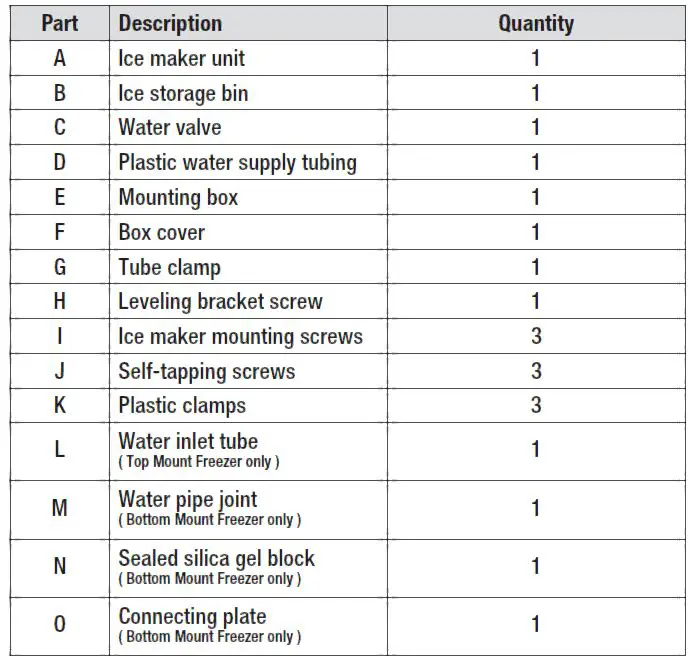693x664 pixels.
Task: Click the 'Tube clamp' description
Action: tap(169, 267)
